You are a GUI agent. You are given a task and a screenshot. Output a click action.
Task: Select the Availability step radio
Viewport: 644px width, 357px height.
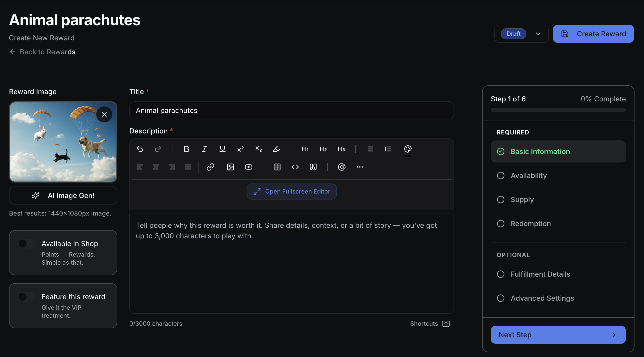501,175
